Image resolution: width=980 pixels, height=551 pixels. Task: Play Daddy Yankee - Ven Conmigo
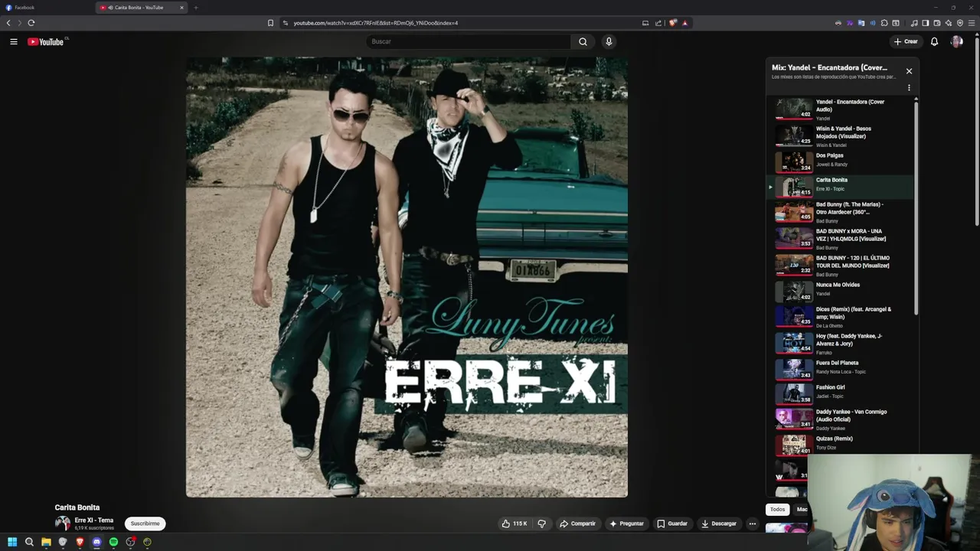(x=841, y=419)
